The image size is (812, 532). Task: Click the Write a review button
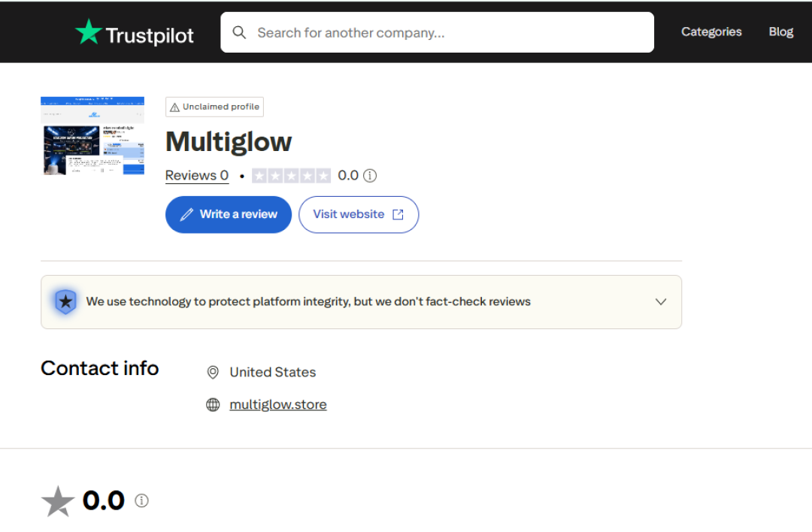click(x=229, y=215)
